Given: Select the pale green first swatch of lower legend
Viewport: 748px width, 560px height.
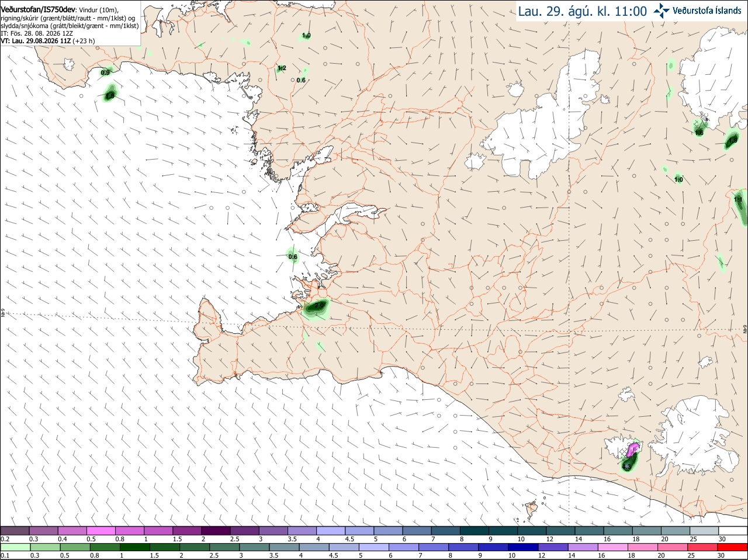Looking at the screenshot, I should 15,547.
